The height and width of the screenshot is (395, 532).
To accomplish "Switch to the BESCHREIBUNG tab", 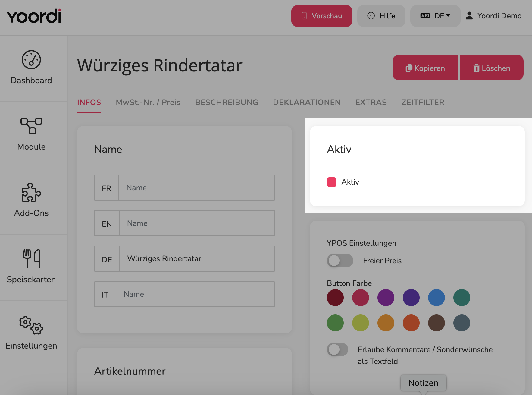I will coord(227,102).
